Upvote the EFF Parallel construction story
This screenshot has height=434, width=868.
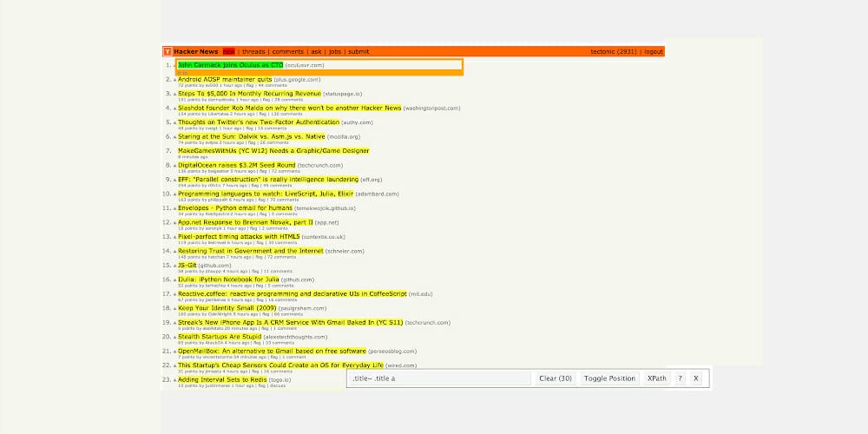(175, 180)
